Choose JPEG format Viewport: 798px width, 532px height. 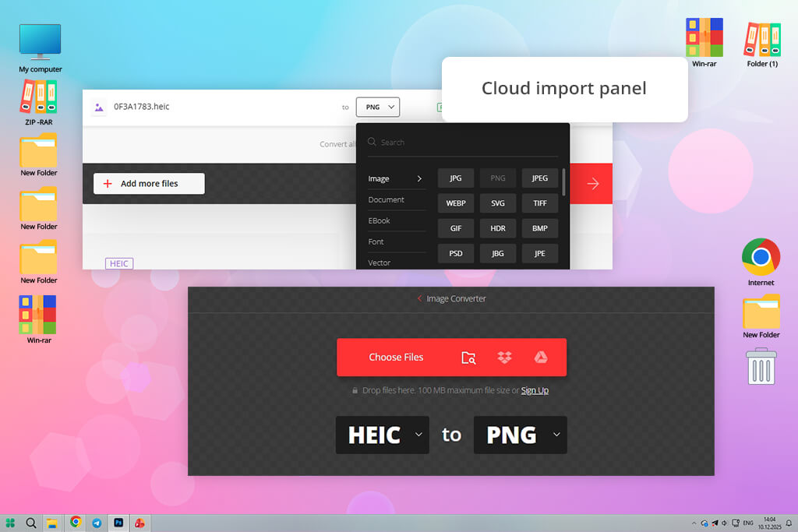(539, 178)
